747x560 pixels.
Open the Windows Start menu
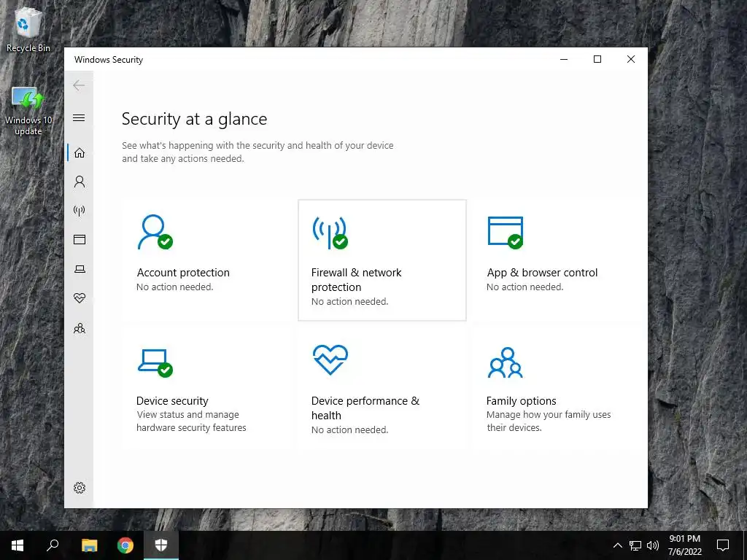(x=18, y=545)
